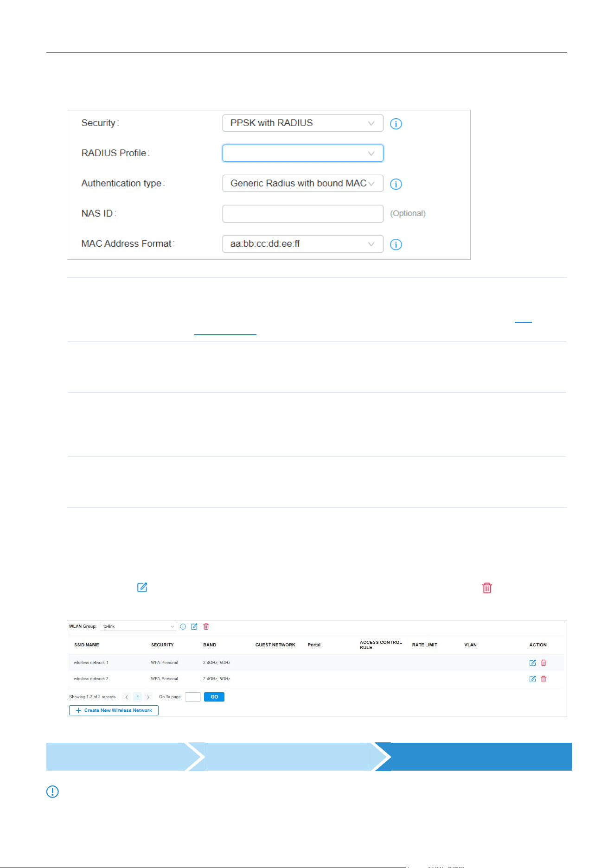Delete wireless network 2 via its trash icon
Viewport: 614px width, 868px height.
pyautogui.click(x=544, y=679)
